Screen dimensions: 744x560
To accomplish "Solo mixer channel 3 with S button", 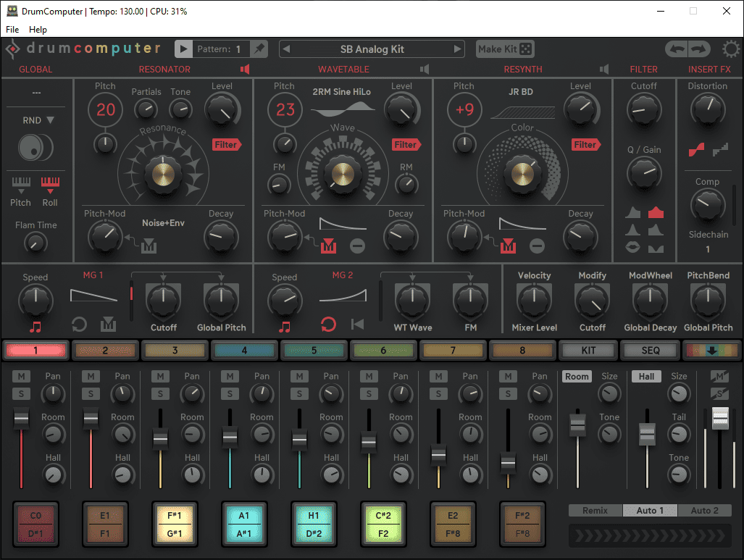I will [x=160, y=393].
